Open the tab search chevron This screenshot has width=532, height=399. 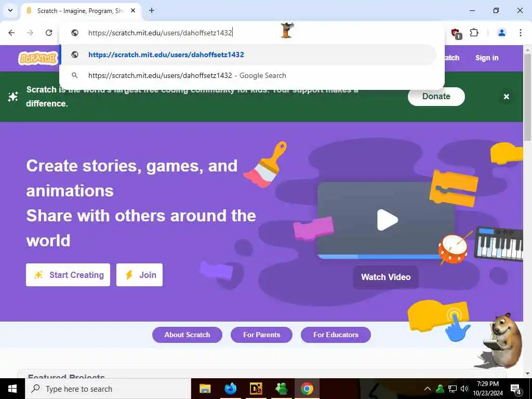10,10
